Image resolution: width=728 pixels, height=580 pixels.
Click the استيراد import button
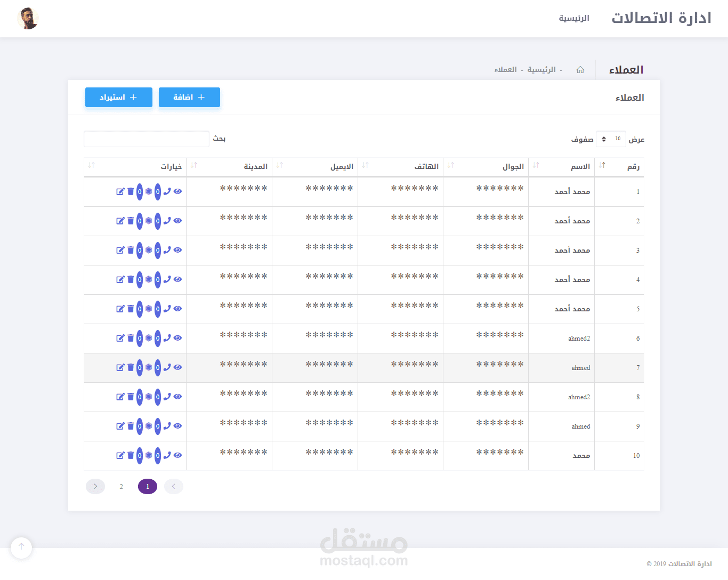point(119,97)
